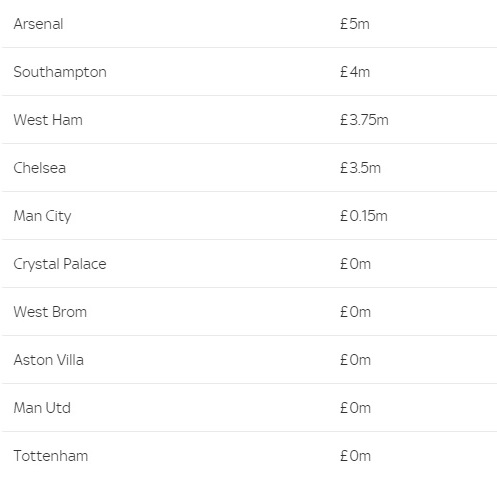Select Southampton's £4m figure

(355, 72)
